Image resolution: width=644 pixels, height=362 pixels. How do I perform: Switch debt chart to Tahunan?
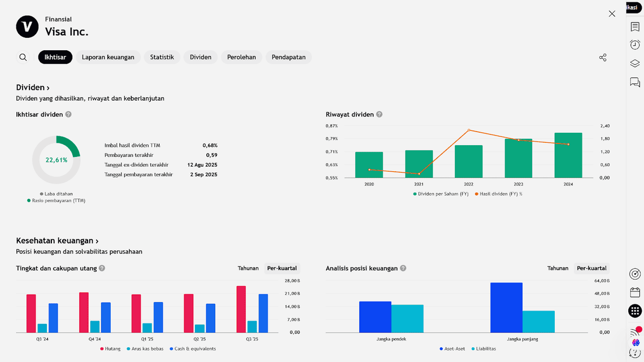tap(248, 268)
